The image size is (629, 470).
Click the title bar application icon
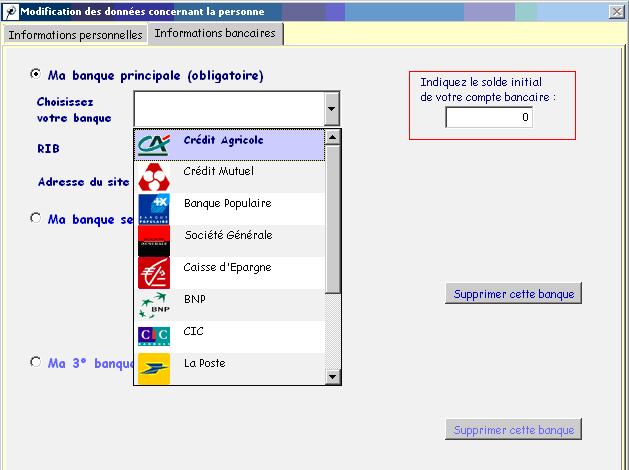[11, 12]
